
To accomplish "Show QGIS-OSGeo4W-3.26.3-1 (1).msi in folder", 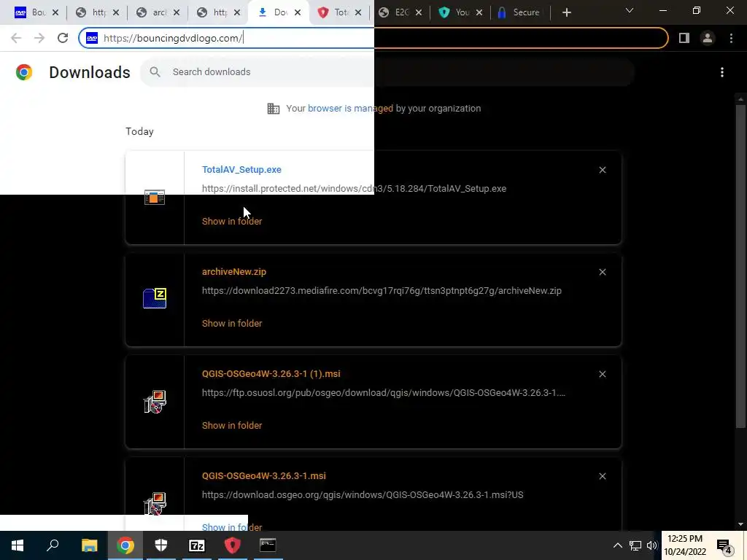I will pyautogui.click(x=232, y=426).
